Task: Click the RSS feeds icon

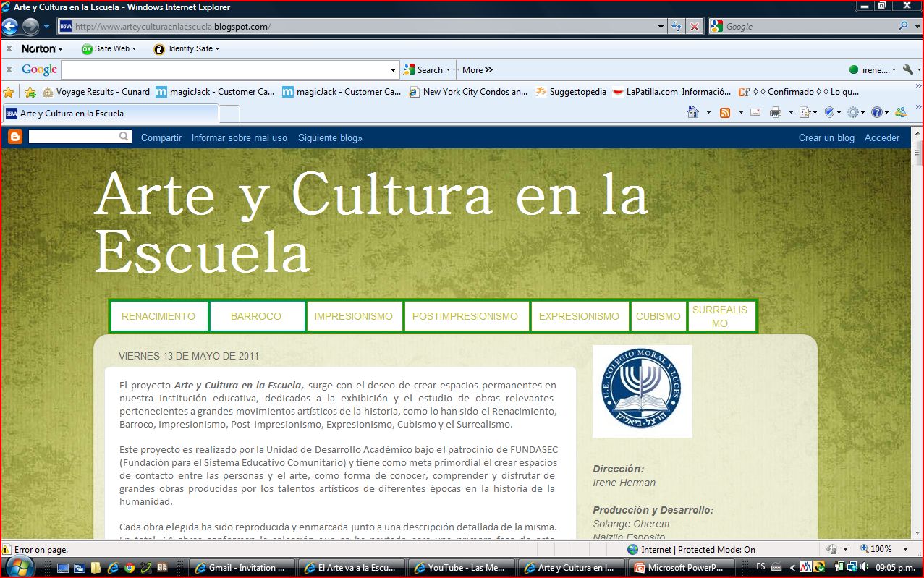Action: point(725,112)
